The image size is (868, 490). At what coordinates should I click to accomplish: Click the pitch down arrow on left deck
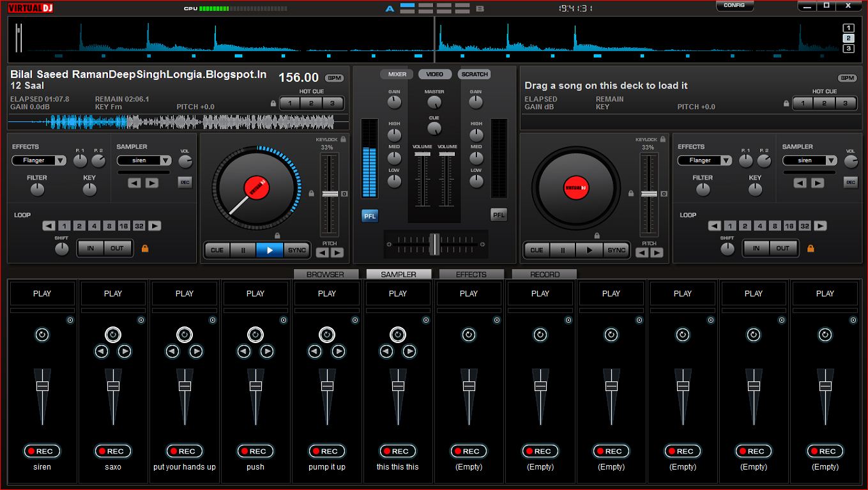(x=323, y=252)
